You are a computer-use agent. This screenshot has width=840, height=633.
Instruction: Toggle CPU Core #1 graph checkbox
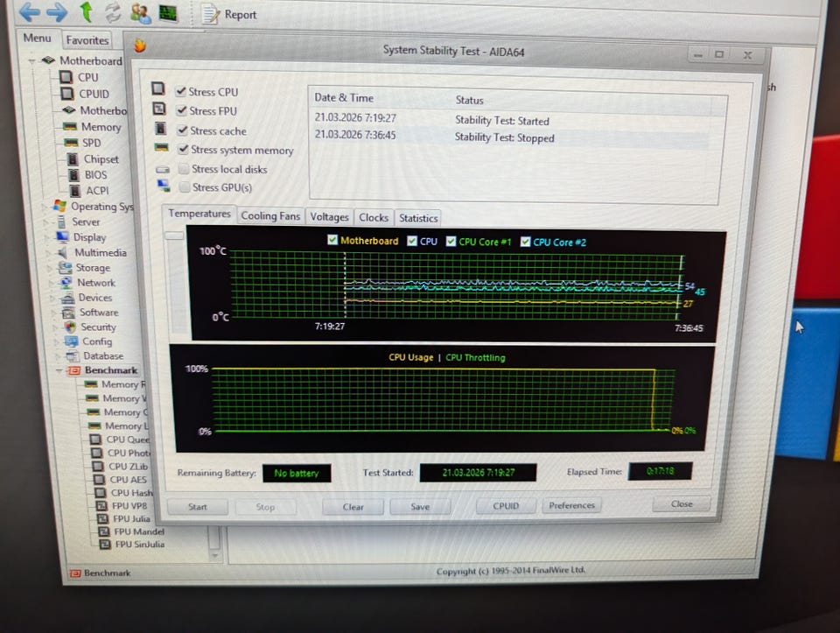coord(451,242)
